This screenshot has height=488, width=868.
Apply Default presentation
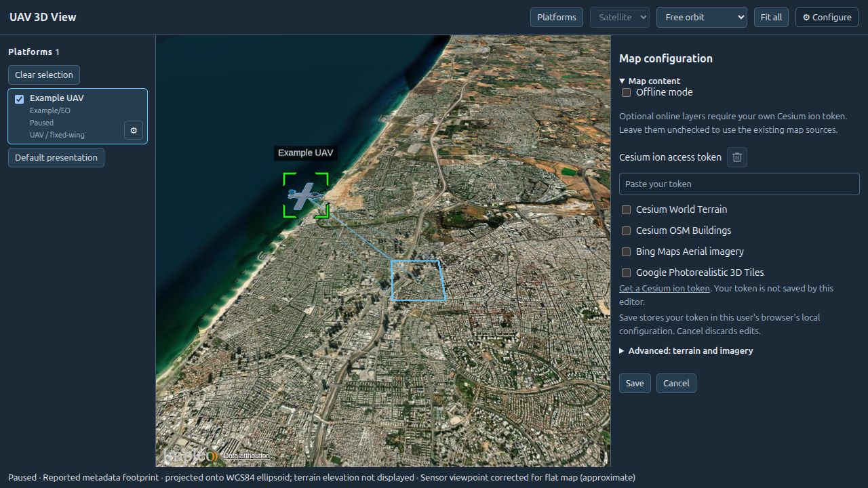tap(56, 157)
